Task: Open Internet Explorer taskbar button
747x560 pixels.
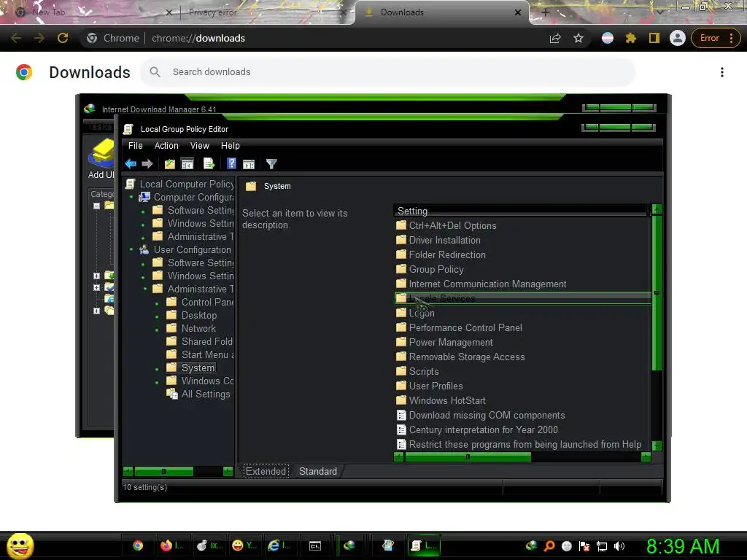Action: pos(279,545)
